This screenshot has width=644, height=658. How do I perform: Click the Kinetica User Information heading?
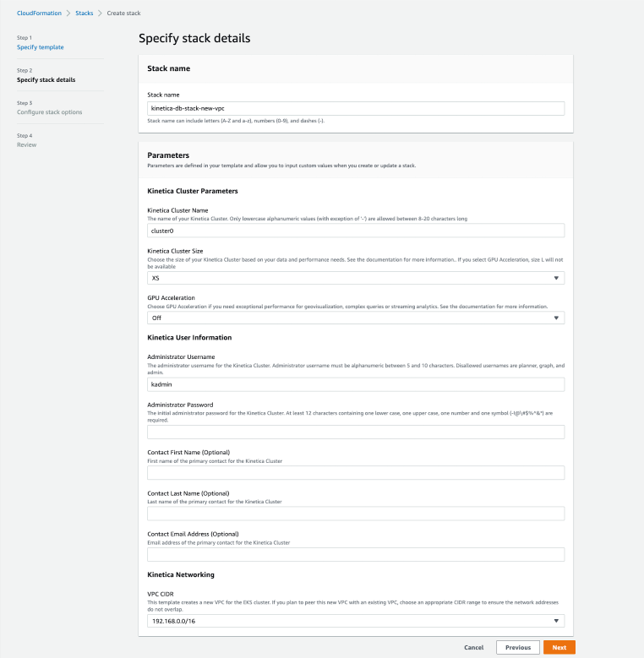pos(189,337)
